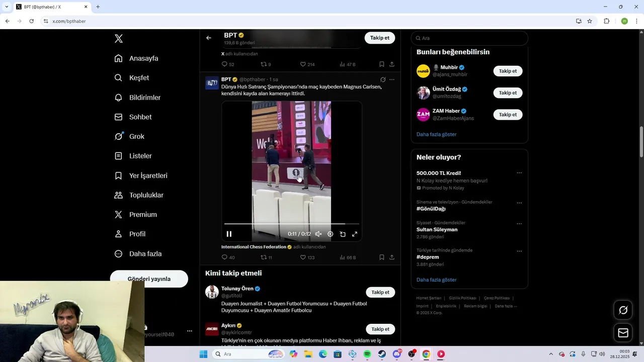Click the Ara search field on X
The image size is (644, 362).
pyautogui.click(x=469, y=38)
